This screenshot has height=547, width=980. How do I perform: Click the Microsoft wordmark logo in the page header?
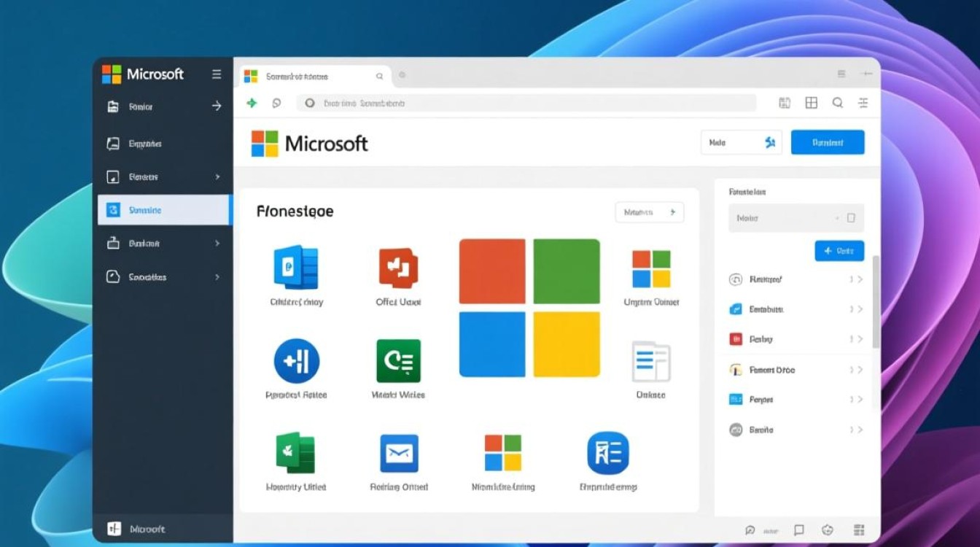click(x=310, y=144)
